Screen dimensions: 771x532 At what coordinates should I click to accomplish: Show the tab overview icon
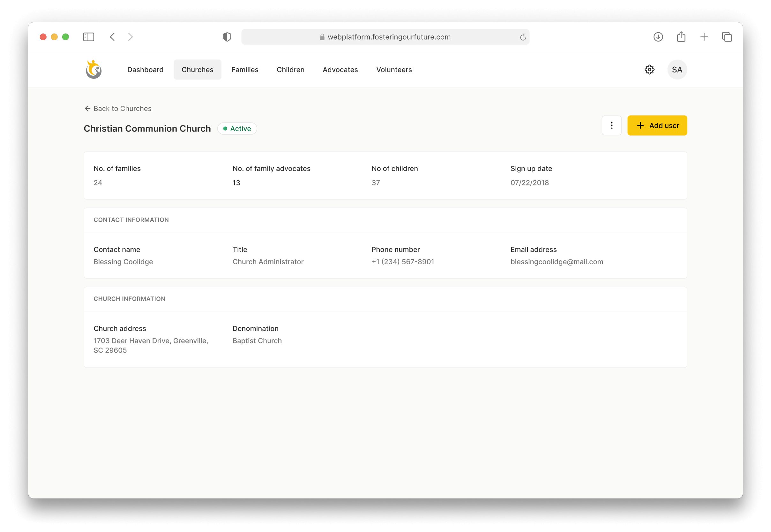(727, 37)
